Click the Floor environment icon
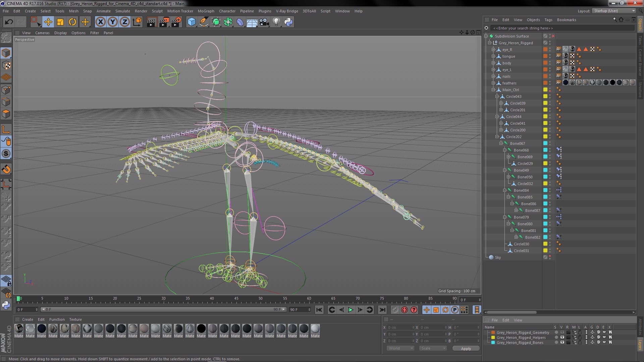The image size is (644, 362). pos(252,22)
